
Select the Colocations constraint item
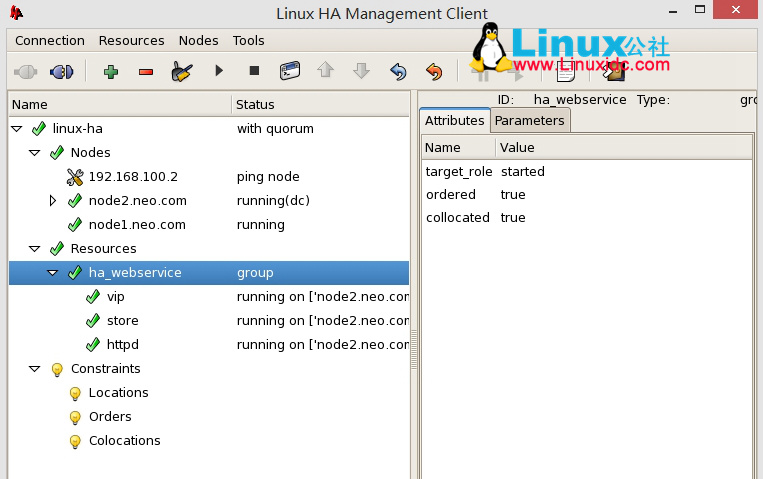pos(124,441)
